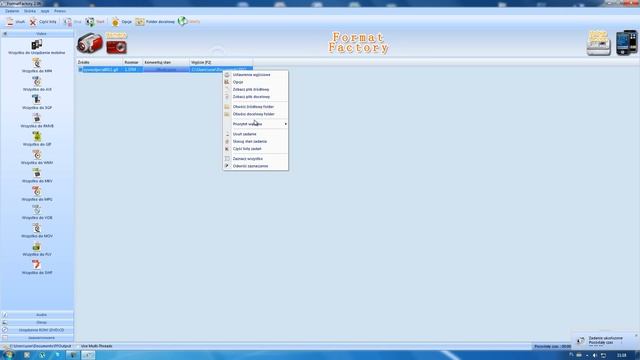Click the red photo camera banner icon
The image size is (640, 360).
coord(116,47)
